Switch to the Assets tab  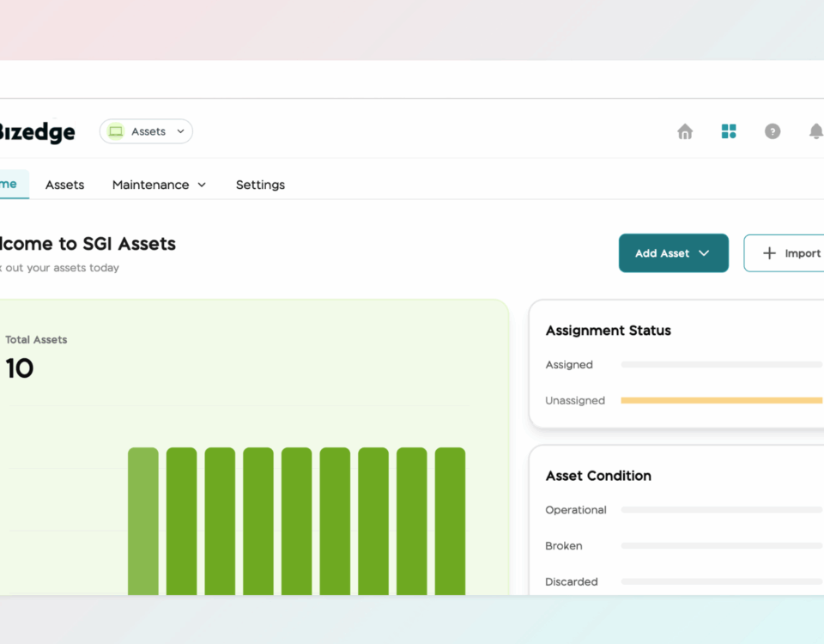tap(64, 185)
